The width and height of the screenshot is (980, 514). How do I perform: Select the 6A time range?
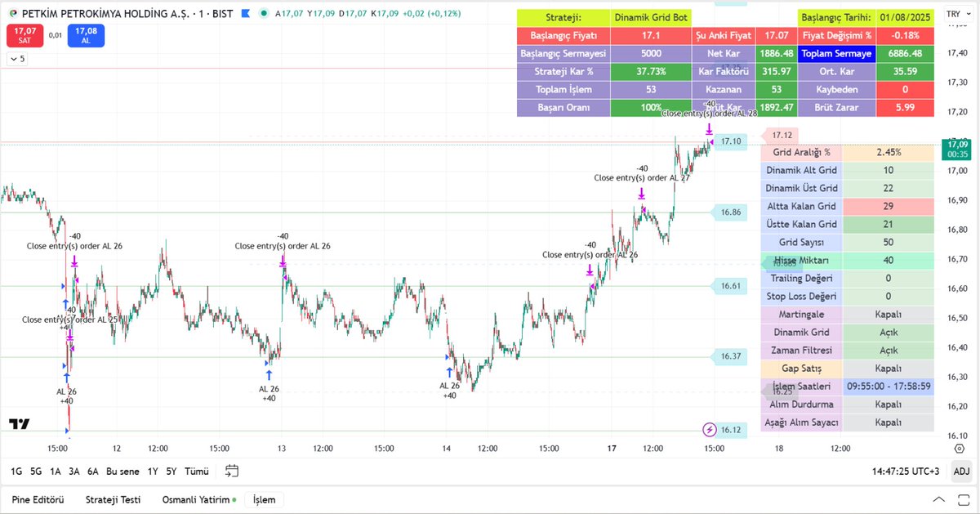(x=93, y=472)
